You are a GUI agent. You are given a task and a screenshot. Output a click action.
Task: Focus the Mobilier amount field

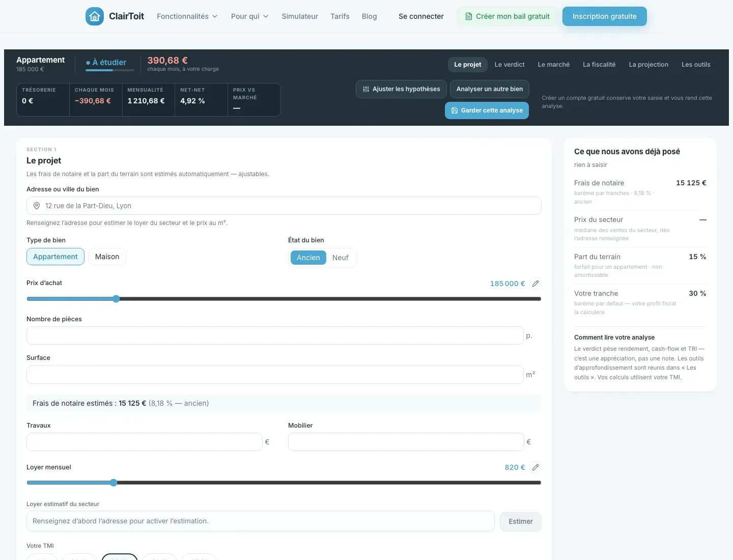(406, 442)
